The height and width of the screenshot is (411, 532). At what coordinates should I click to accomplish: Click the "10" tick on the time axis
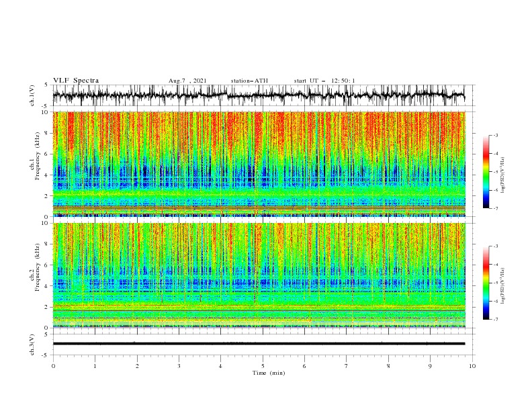tap(472, 366)
